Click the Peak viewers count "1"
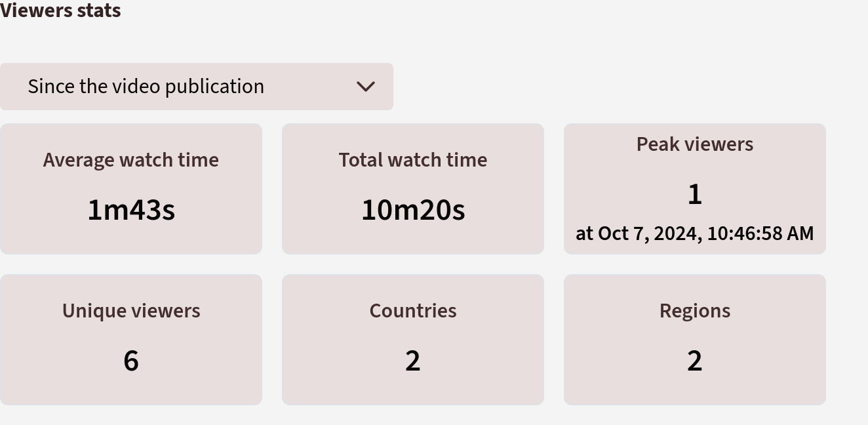 (x=695, y=194)
